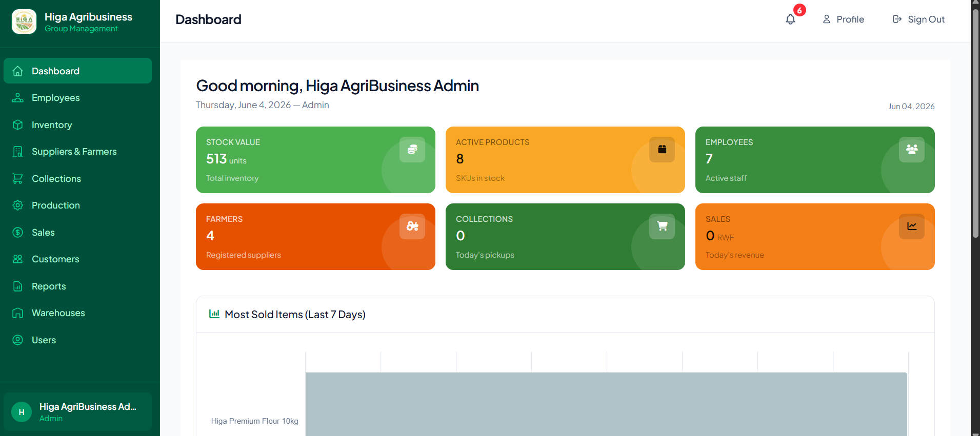Click the cart icon on Collections card
Viewport: 980px width, 436px height.
click(662, 226)
